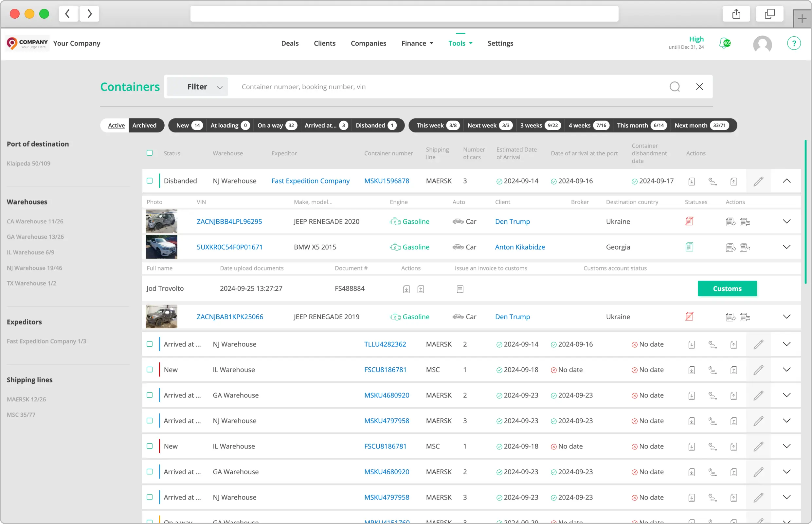Click the browser share icon
Viewport: 812px width, 524px height.
coord(736,14)
